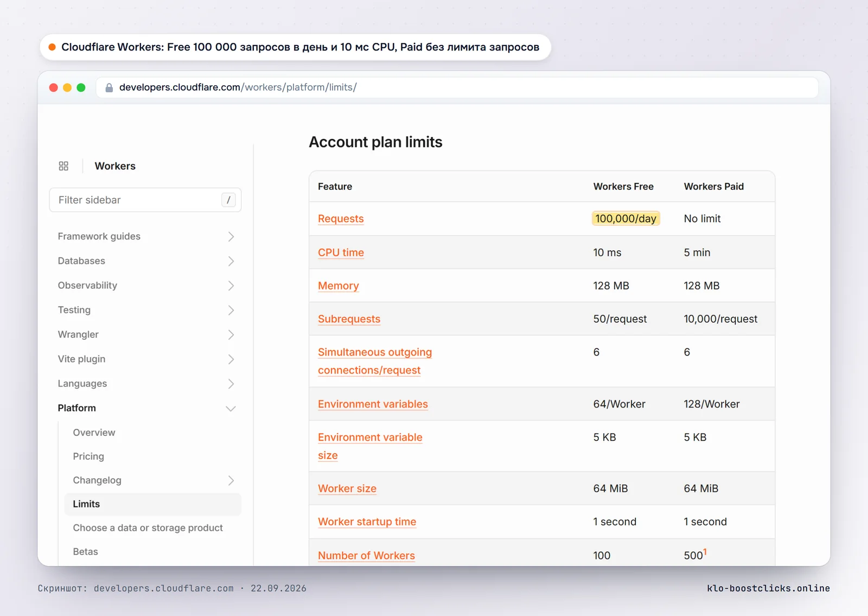Click the 64/Worker environment variables value
Image resolution: width=868 pixels, height=616 pixels.
619,404
